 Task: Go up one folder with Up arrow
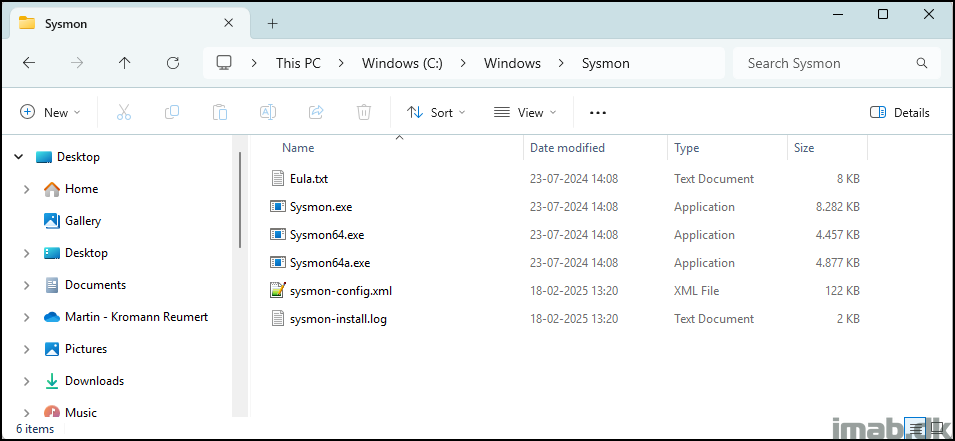pyautogui.click(x=124, y=63)
